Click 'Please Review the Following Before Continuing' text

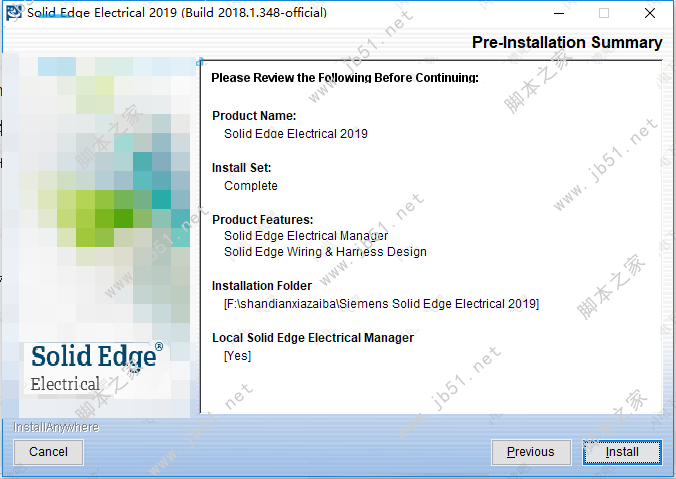pos(345,78)
